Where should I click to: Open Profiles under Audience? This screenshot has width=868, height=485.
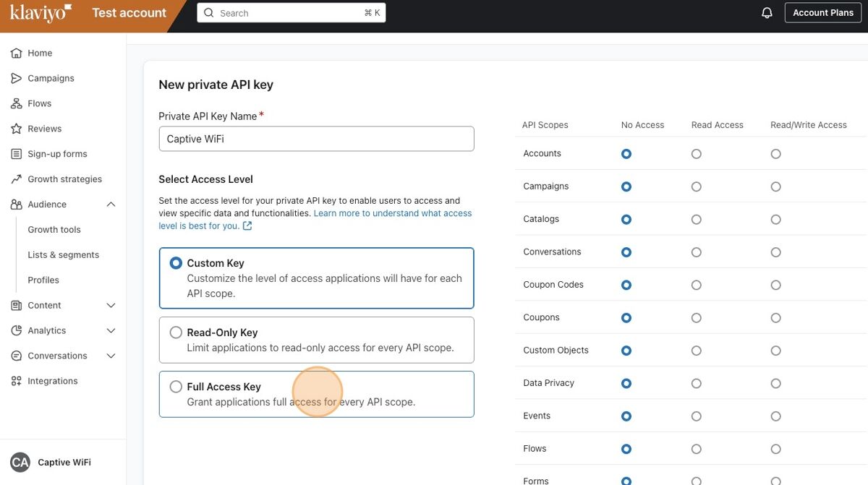pos(43,280)
